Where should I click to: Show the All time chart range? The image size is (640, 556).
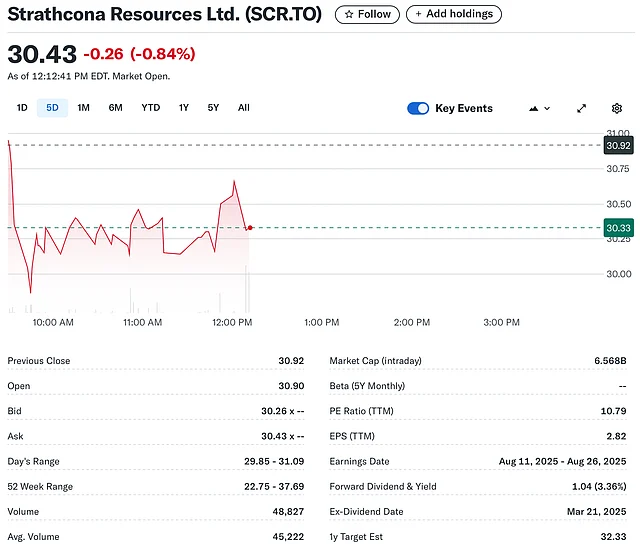[x=244, y=108]
